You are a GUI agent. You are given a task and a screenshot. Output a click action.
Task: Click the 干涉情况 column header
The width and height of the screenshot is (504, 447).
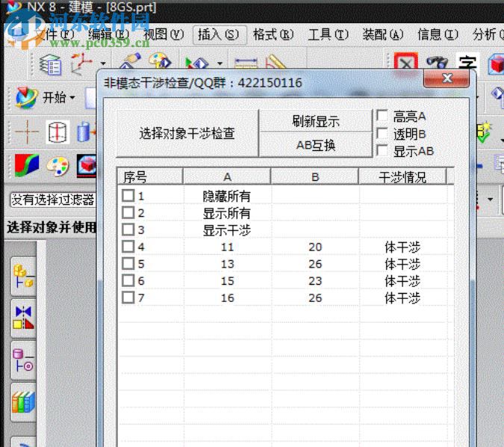click(x=402, y=176)
